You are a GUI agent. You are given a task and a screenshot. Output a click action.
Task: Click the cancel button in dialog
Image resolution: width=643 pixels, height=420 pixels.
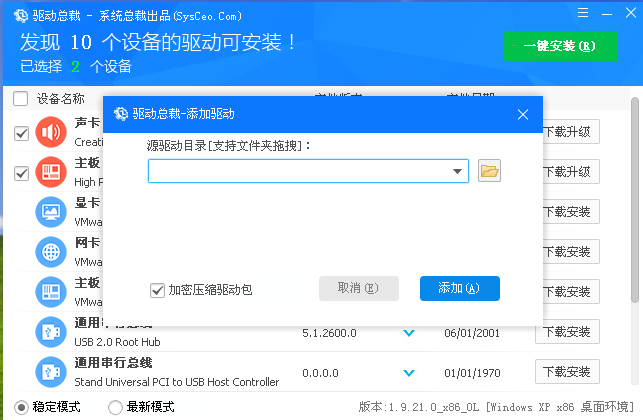[359, 288]
